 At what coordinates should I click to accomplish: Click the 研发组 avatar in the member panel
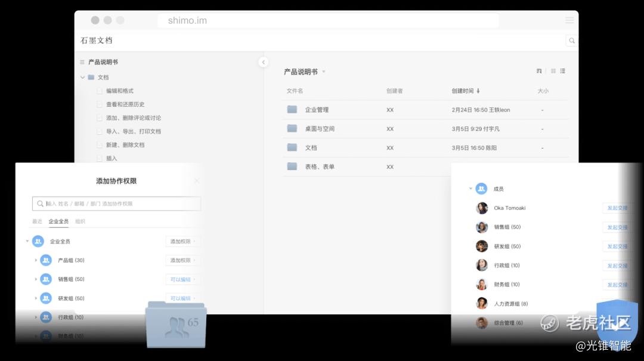[482, 246]
